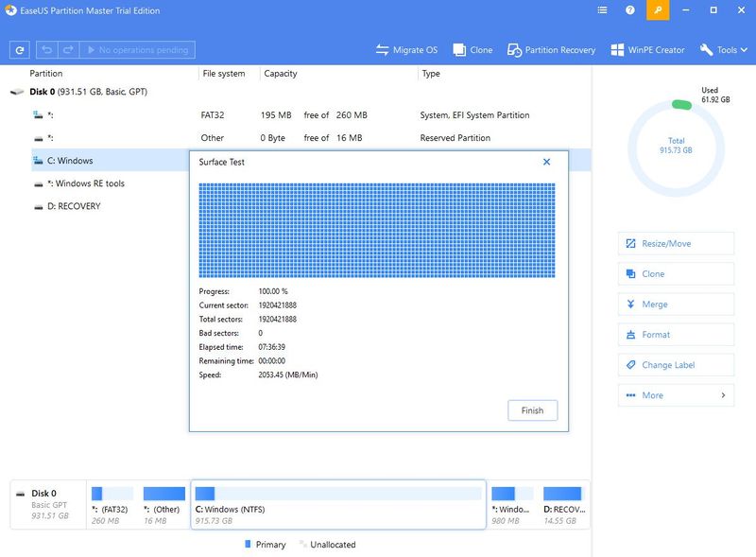The image size is (756, 557).
Task: Open the Clone tool in top toolbar
Action: pos(472,50)
